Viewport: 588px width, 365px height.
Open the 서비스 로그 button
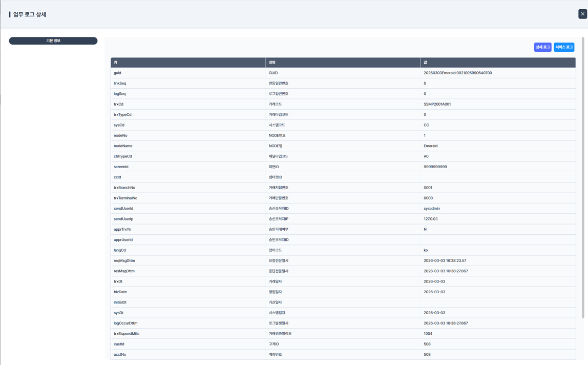coord(564,47)
